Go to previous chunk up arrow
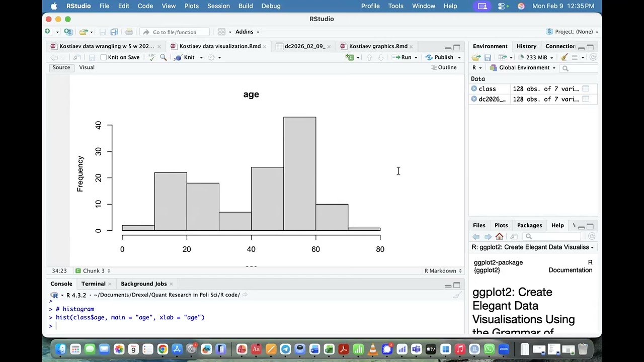The width and height of the screenshot is (644, 362). click(x=369, y=57)
